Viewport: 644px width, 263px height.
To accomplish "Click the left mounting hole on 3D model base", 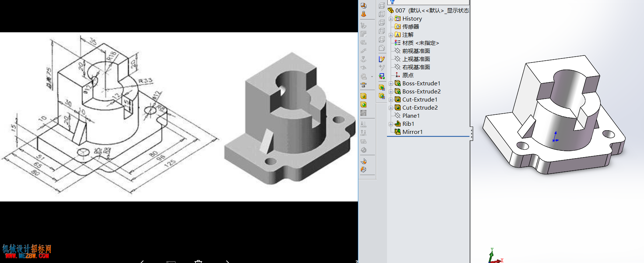I will (x=522, y=146).
